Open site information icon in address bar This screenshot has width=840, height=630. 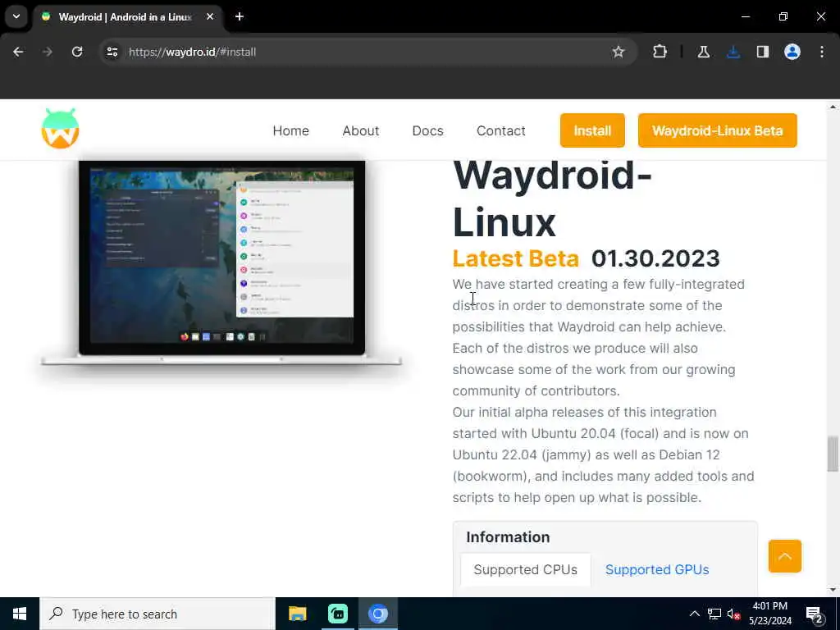(x=112, y=52)
